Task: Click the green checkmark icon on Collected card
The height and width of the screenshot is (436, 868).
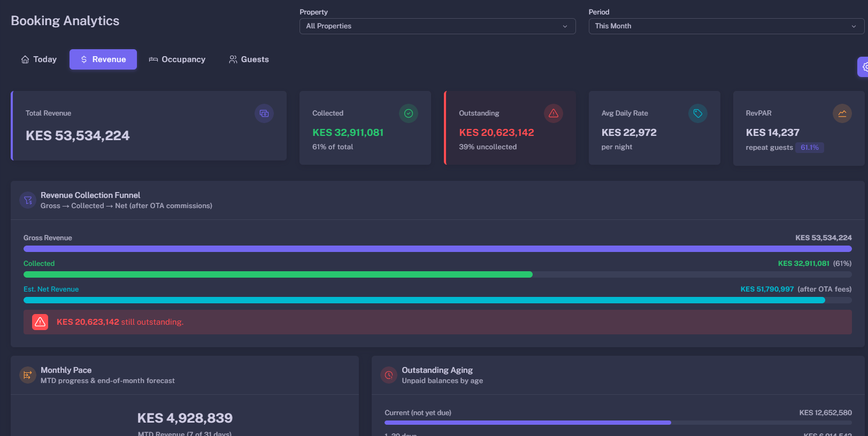Action: (409, 113)
